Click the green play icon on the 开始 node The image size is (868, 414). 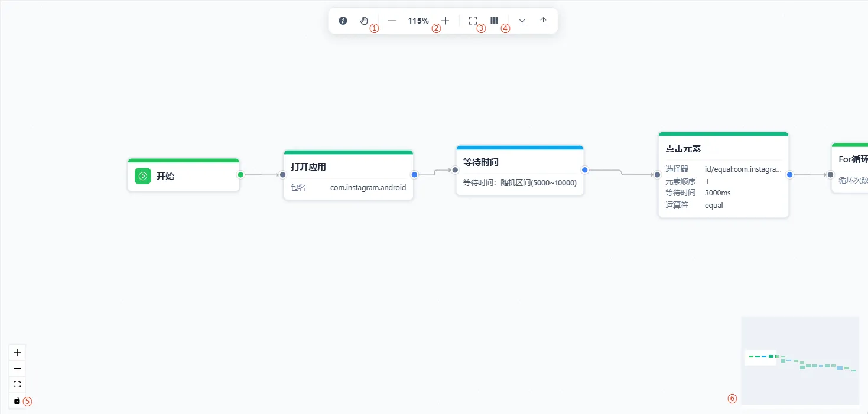pos(143,176)
